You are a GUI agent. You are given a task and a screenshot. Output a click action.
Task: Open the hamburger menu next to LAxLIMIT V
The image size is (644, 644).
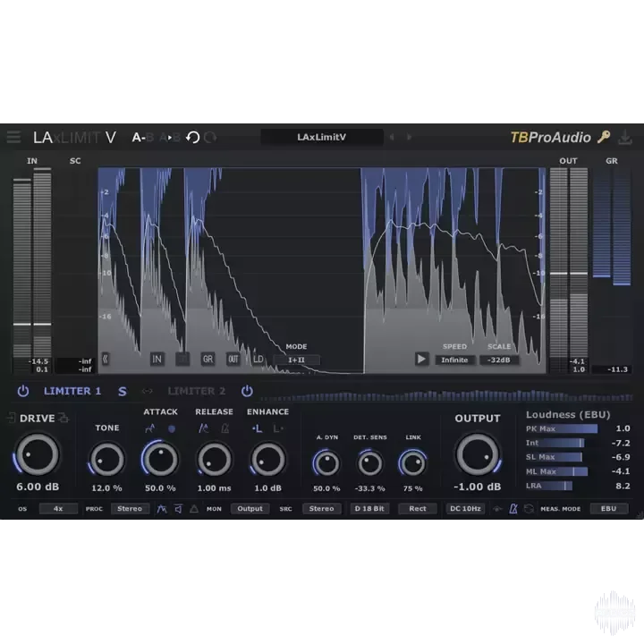click(13, 137)
